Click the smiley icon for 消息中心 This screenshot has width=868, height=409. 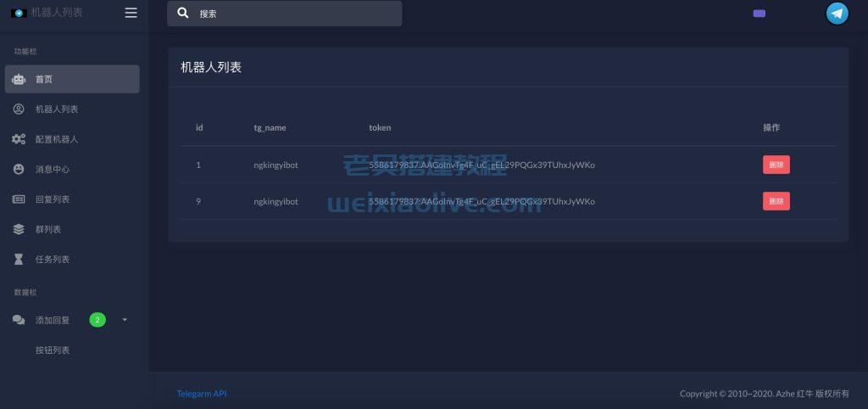[19, 169]
